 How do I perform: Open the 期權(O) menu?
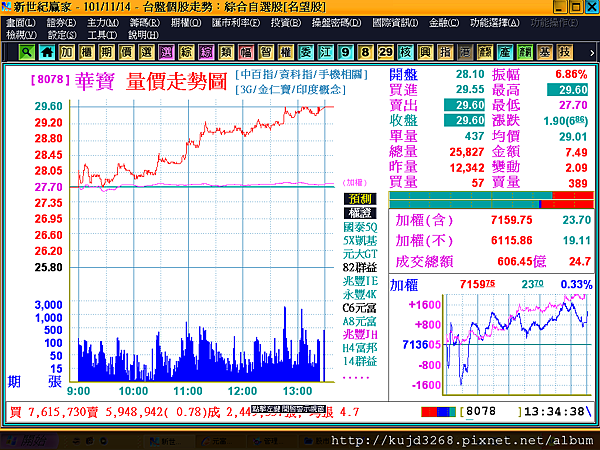click(186, 23)
